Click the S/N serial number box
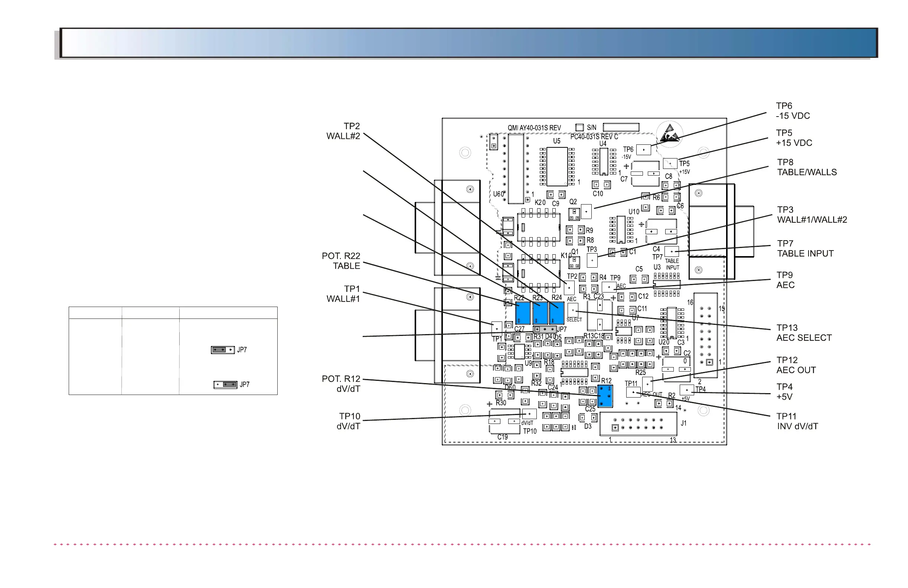The width and height of the screenshot is (908, 588). 621,127
